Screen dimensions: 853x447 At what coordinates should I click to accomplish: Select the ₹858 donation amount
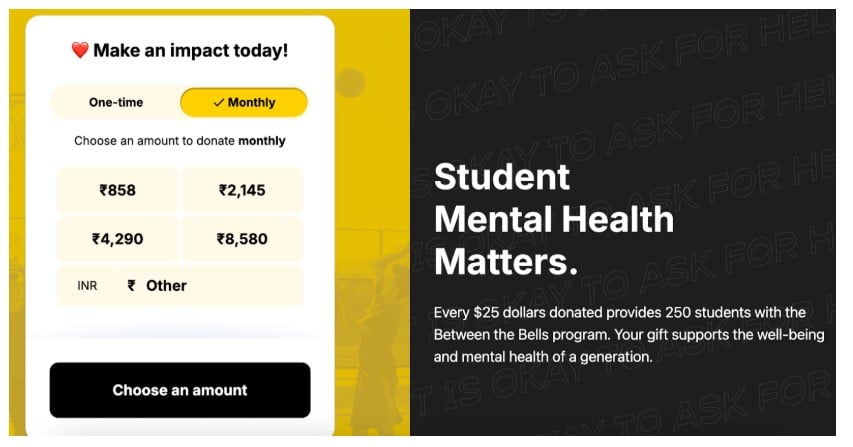pyautogui.click(x=117, y=190)
